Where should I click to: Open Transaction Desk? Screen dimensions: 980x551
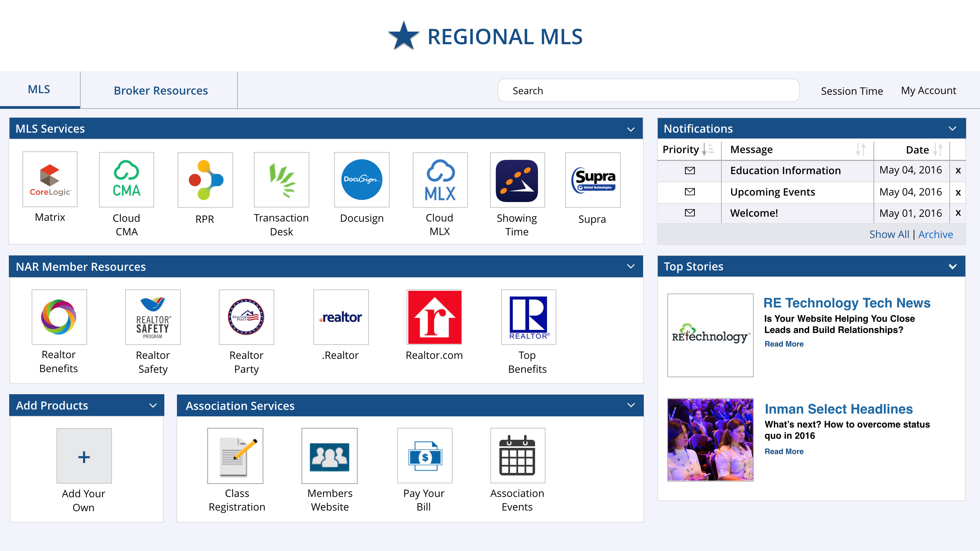click(281, 180)
